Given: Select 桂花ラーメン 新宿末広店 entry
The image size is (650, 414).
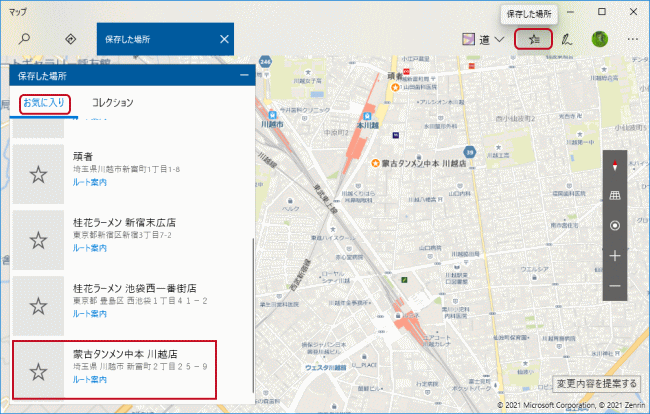Looking at the screenshot, I should [124, 223].
